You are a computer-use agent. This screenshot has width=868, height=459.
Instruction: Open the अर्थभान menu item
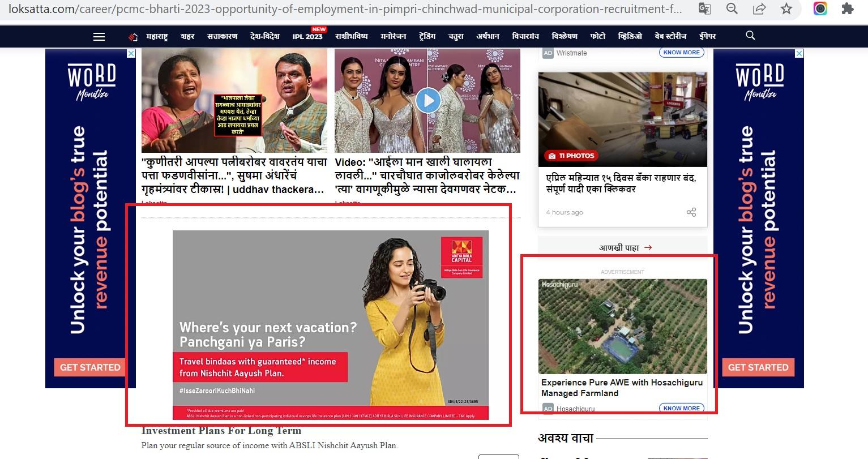(488, 36)
